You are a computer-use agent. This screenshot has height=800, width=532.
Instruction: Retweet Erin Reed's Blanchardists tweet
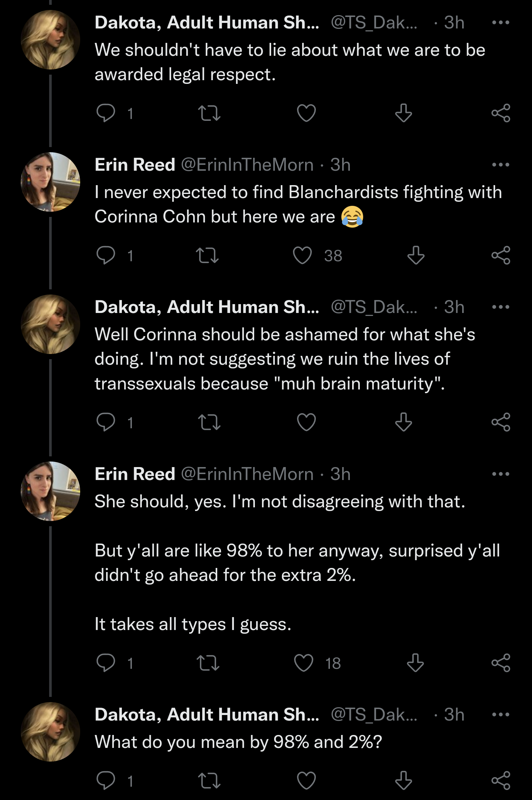[207, 255]
